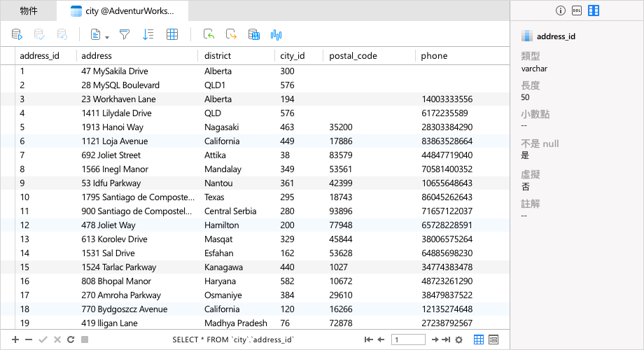
Task: Open page settings gear in footer
Action: tap(459, 339)
